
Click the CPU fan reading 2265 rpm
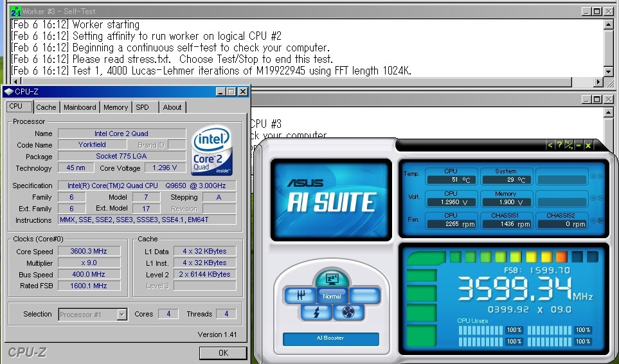[x=451, y=224]
